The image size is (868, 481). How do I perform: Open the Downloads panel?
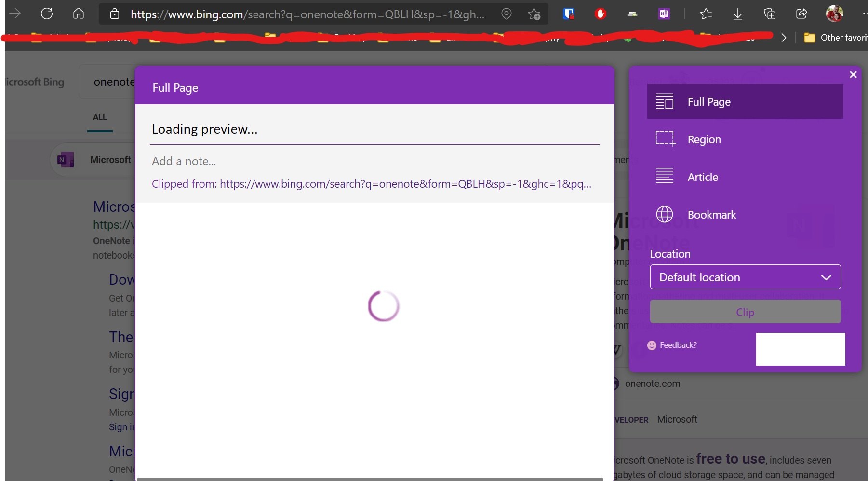738,14
